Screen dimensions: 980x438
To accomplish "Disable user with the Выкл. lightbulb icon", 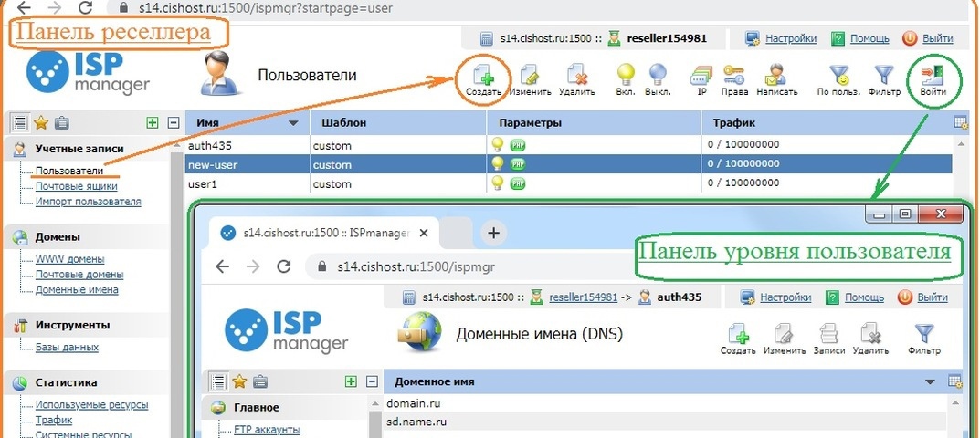I will (657, 76).
